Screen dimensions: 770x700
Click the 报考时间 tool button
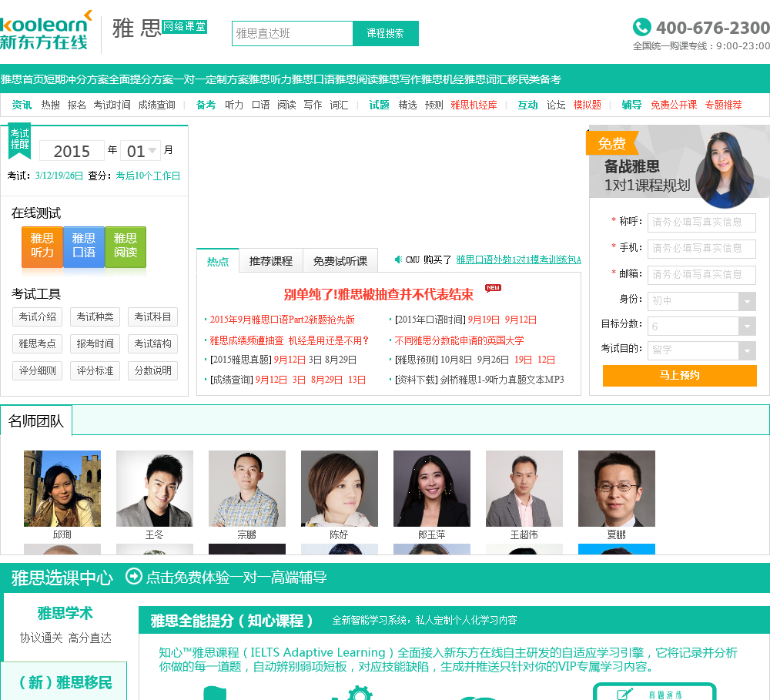coord(95,344)
